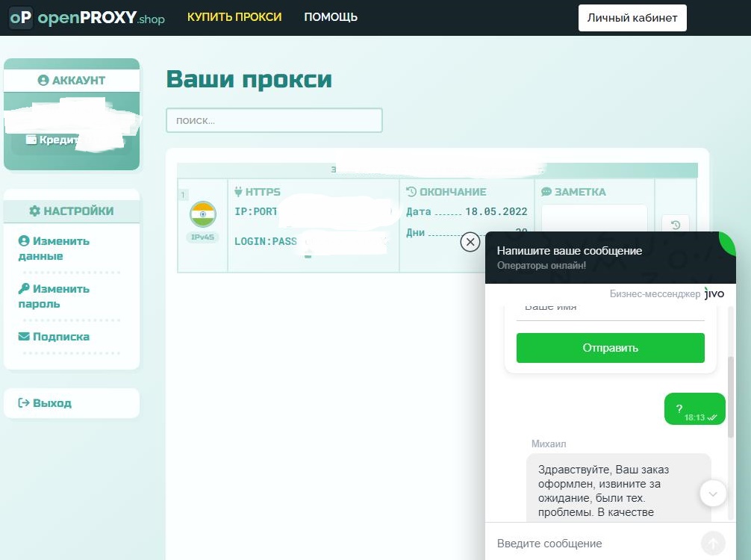
Task: Click the expiry date 18.05.2022
Action: click(x=496, y=212)
